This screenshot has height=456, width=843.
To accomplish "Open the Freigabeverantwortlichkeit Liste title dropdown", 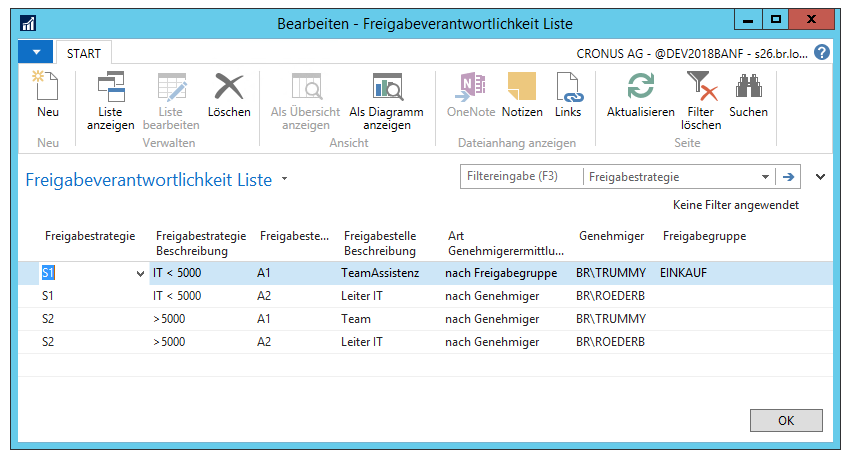I will [x=284, y=179].
